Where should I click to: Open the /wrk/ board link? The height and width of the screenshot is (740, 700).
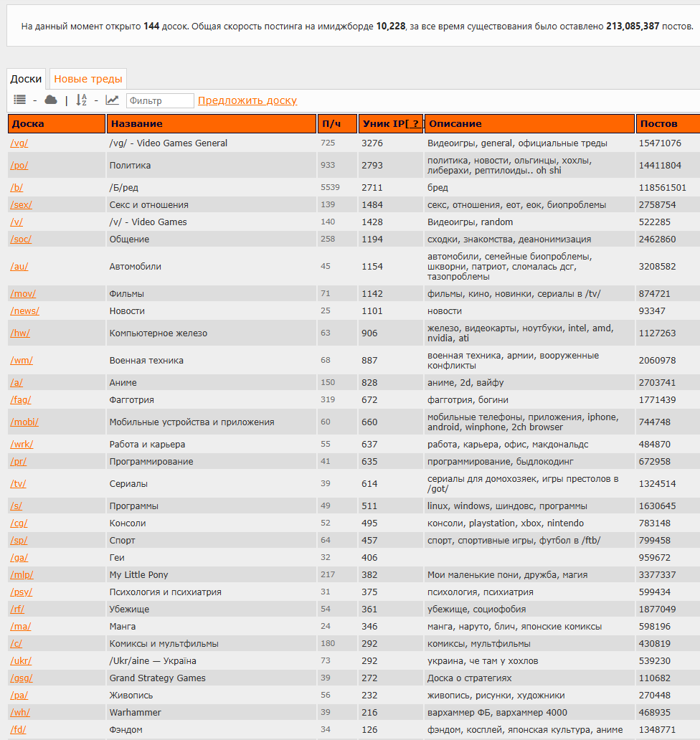point(22,444)
